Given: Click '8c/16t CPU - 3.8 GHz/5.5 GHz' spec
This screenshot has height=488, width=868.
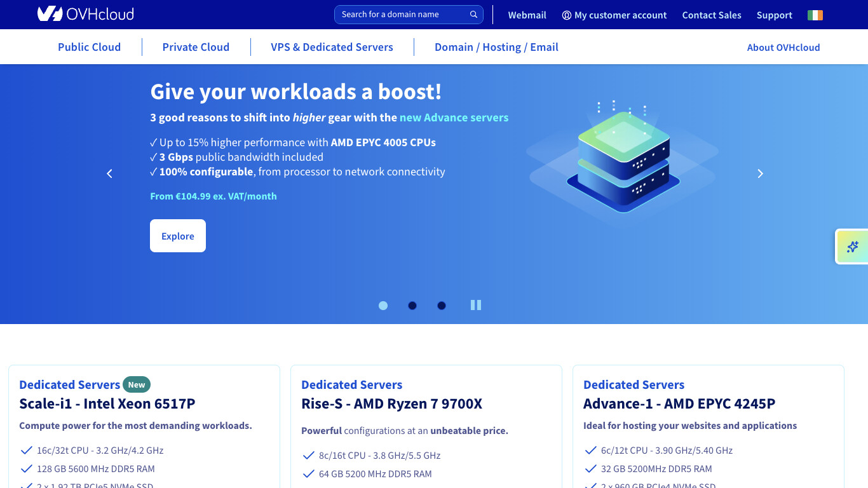Looking at the screenshot, I should pyautogui.click(x=379, y=456).
